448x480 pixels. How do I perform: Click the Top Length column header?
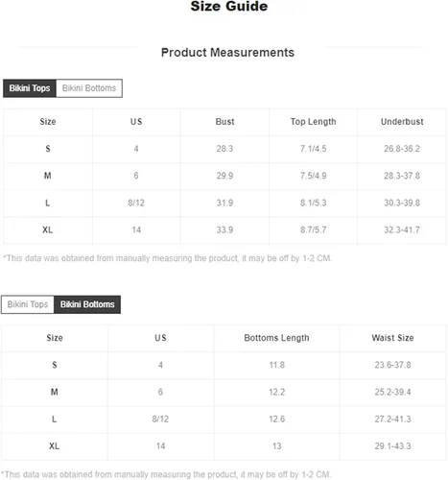[313, 122]
